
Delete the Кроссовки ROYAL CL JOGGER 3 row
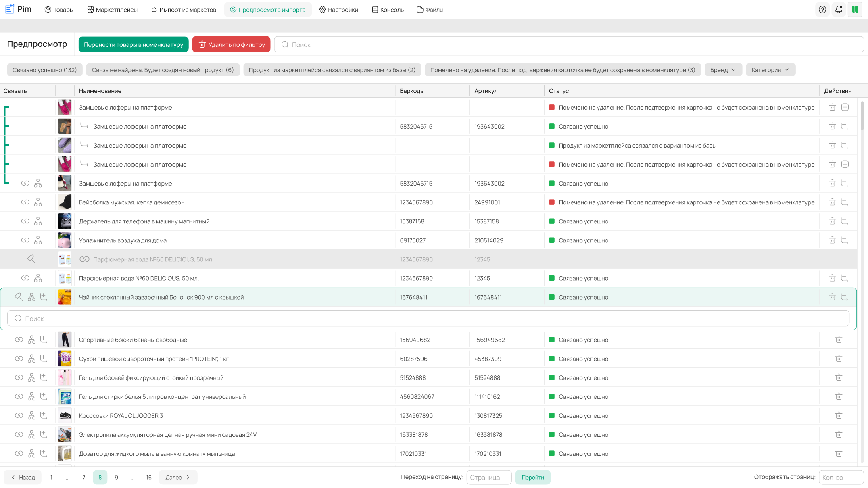pos(839,415)
